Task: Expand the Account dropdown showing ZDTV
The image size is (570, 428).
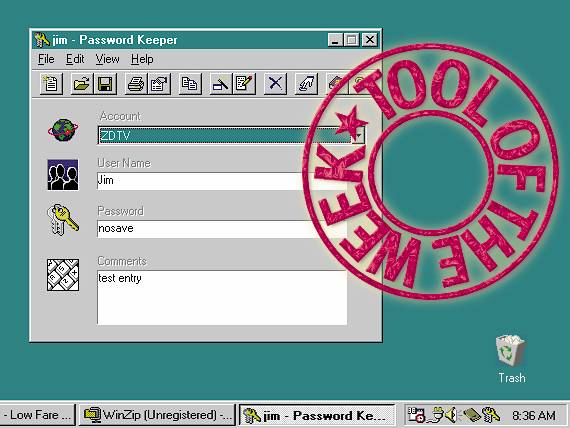Action: tap(359, 136)
